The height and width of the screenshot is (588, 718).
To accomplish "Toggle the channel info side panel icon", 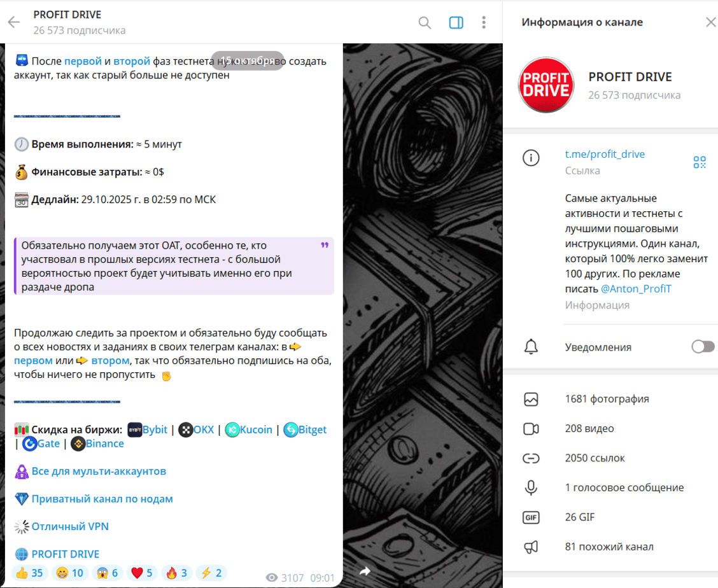I will 456,22.
